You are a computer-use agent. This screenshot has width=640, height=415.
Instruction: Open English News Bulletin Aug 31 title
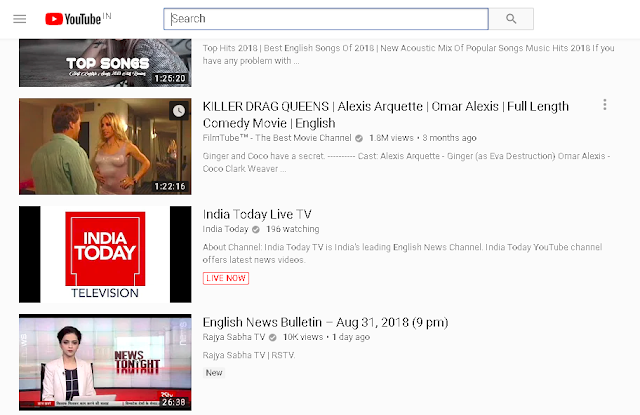click(325, 322)
